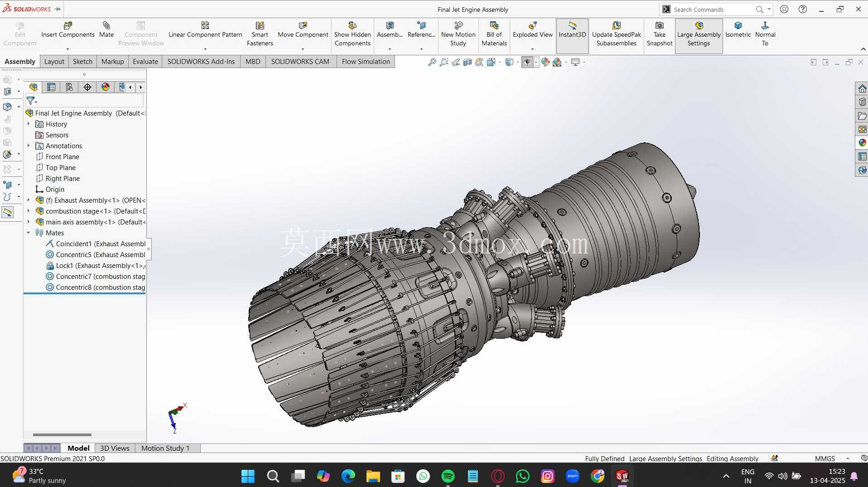Select the Lock1 mate

pyautogui.click(x=96, y=265)
